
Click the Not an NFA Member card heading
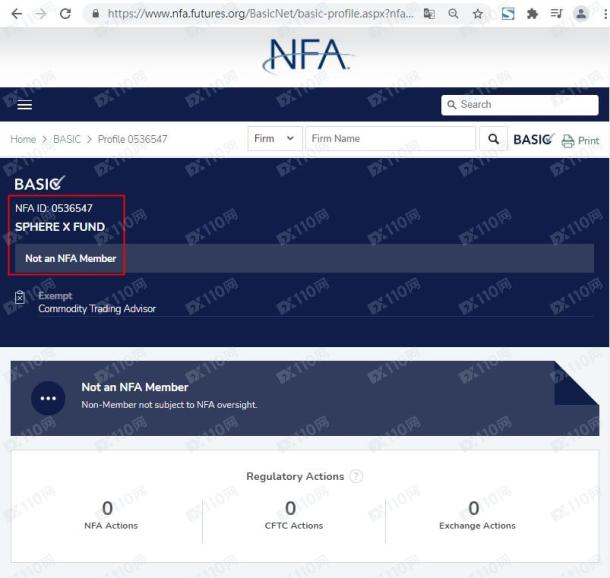(135, 387)
